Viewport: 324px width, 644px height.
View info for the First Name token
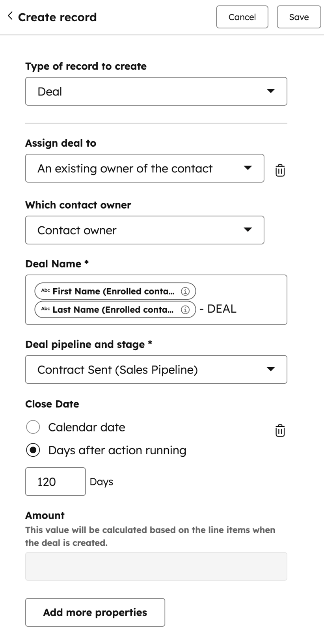tap(185, 291)
